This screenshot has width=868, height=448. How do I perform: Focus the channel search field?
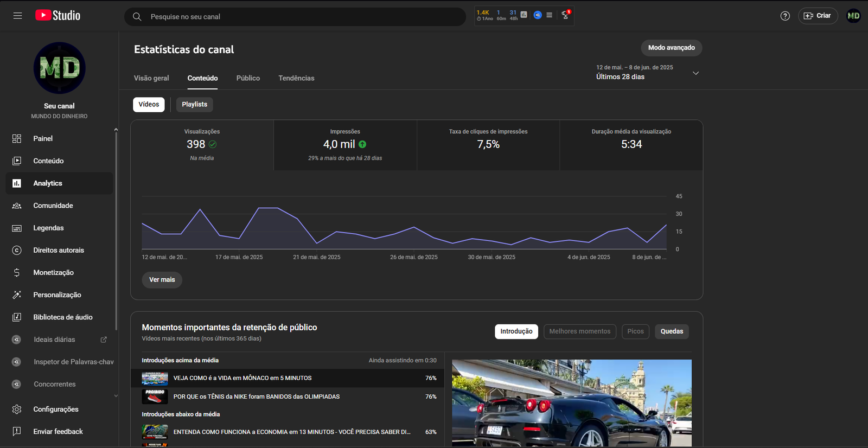(295, 17)
